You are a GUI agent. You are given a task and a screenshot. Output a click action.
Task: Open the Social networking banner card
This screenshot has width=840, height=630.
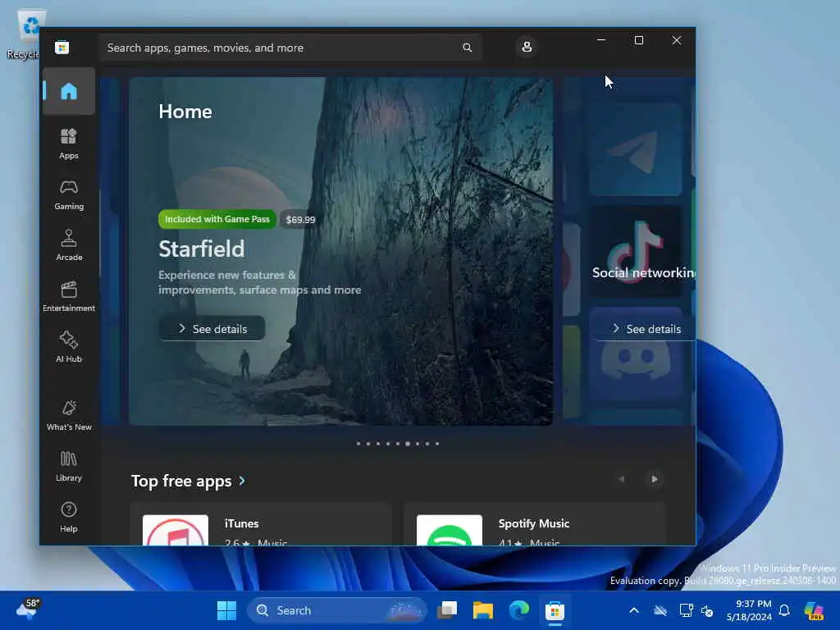click(629, 251)
